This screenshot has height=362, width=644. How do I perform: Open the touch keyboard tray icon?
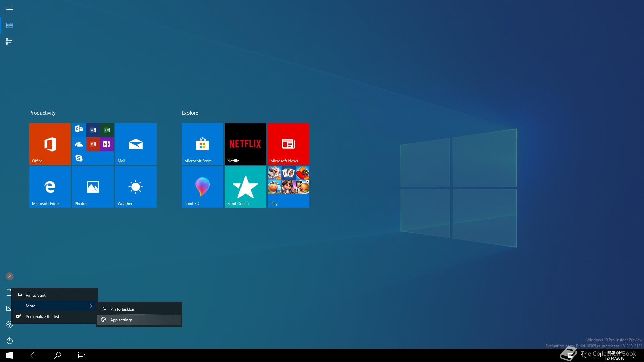[x=597, y=355]
